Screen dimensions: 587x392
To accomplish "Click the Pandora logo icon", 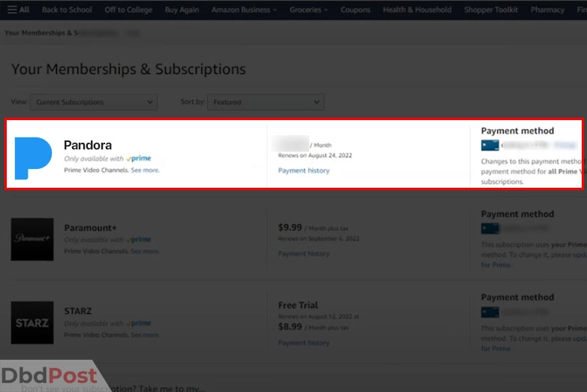I will coord(33,158).
